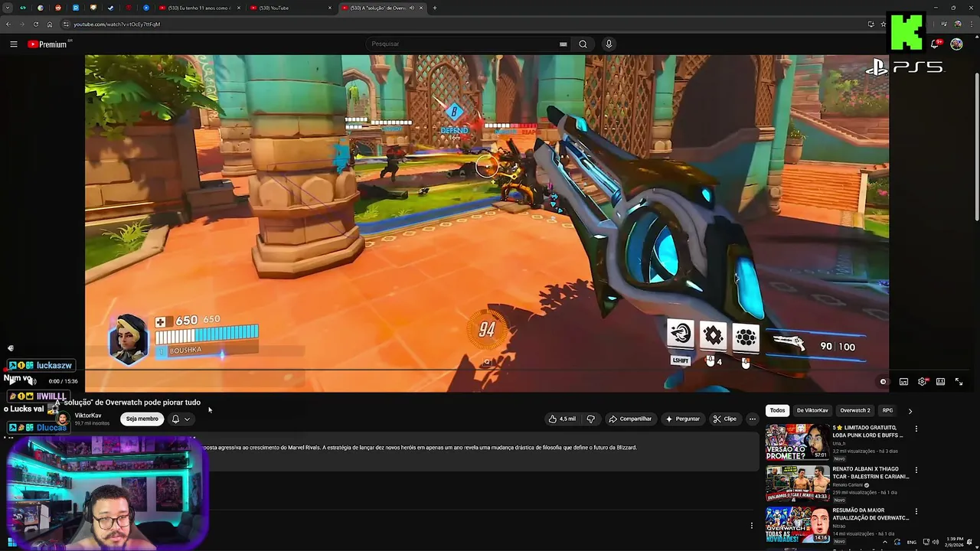The height and width of the screenshot is (551, 980).
Task: Open options menu for the RESUMÃO Overwatch video
Action: coord(916,511)
